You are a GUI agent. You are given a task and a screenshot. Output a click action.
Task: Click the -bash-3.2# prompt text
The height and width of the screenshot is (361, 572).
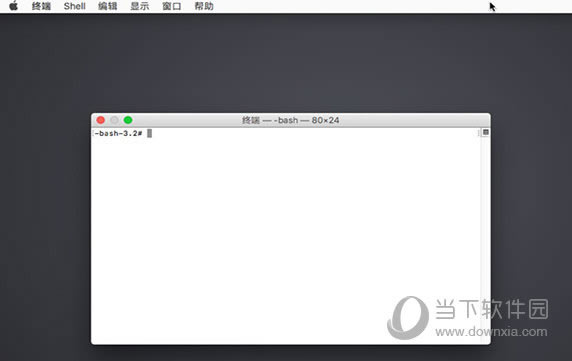[x=118, y=133]
